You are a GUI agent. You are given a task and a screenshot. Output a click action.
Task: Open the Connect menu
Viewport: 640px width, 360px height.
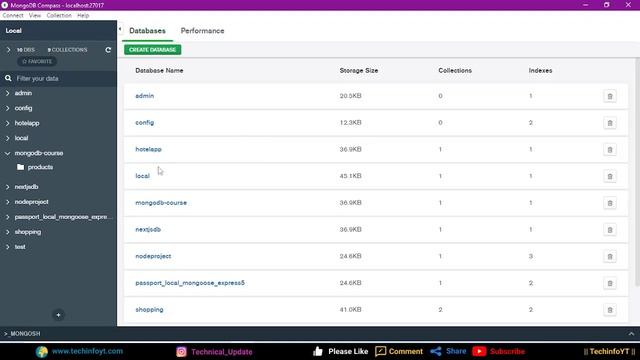coord(13,16)
